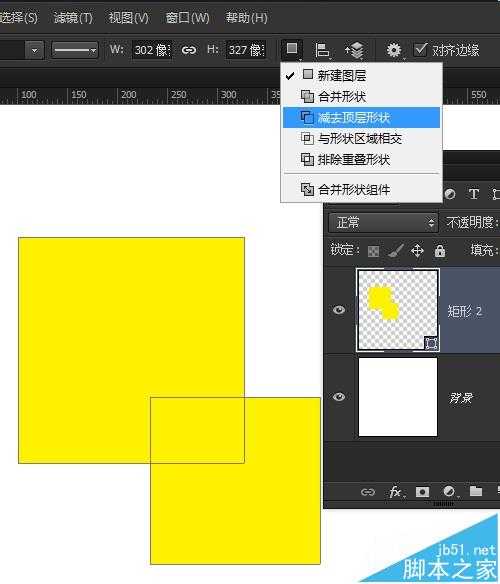This screenshot has width=500, height=584.
Task: Select the 矩形 2 layer thumbnail
Action: pyautogui.click(x=398, y=310)
